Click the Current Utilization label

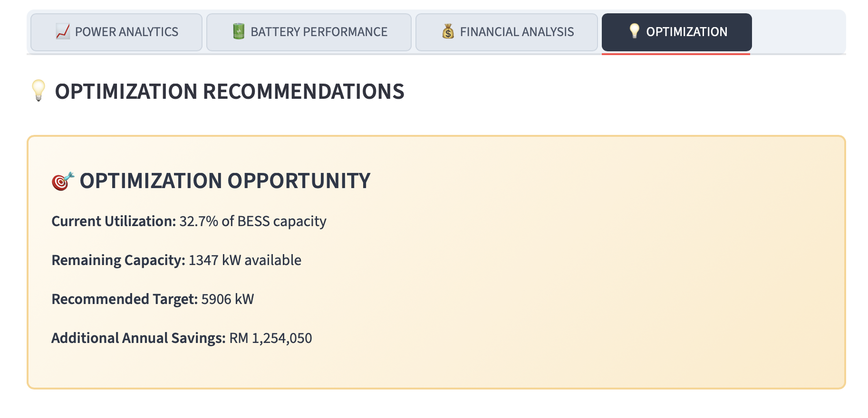click(114, 221)
